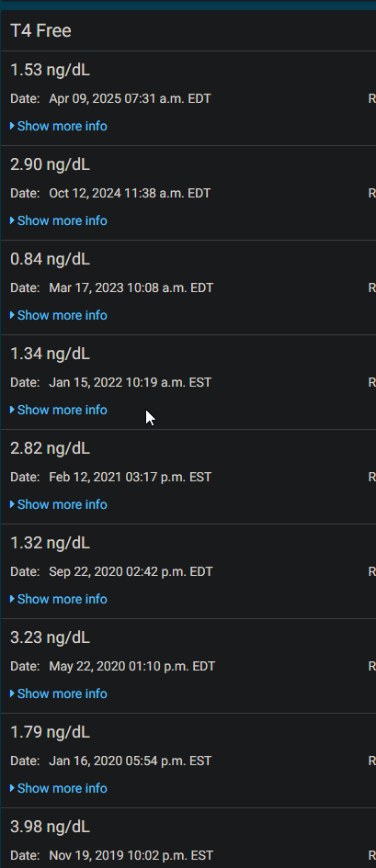Expand Show more info for 1.32 ng/dL result

click(59, 600)
